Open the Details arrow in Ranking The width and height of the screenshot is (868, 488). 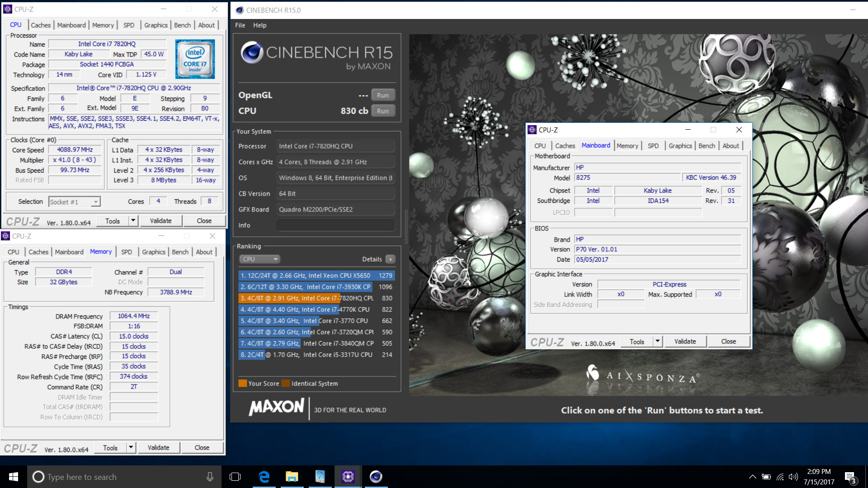(391, 259)
